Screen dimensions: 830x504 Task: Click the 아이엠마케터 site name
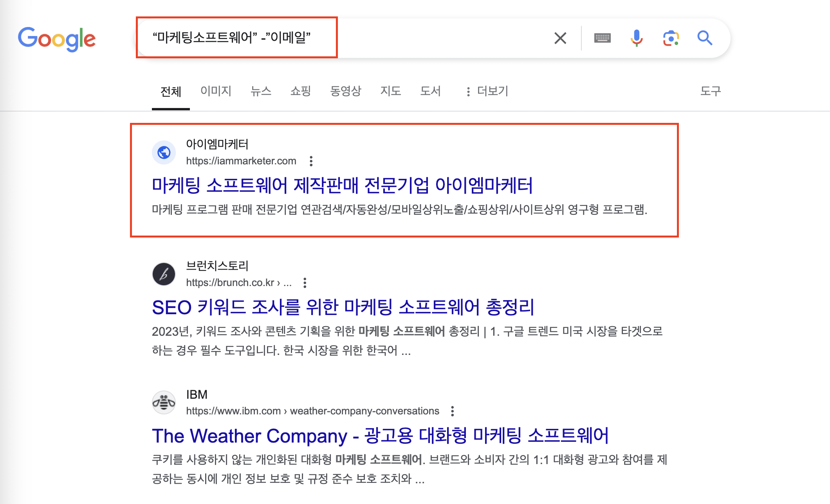point(217,144)
